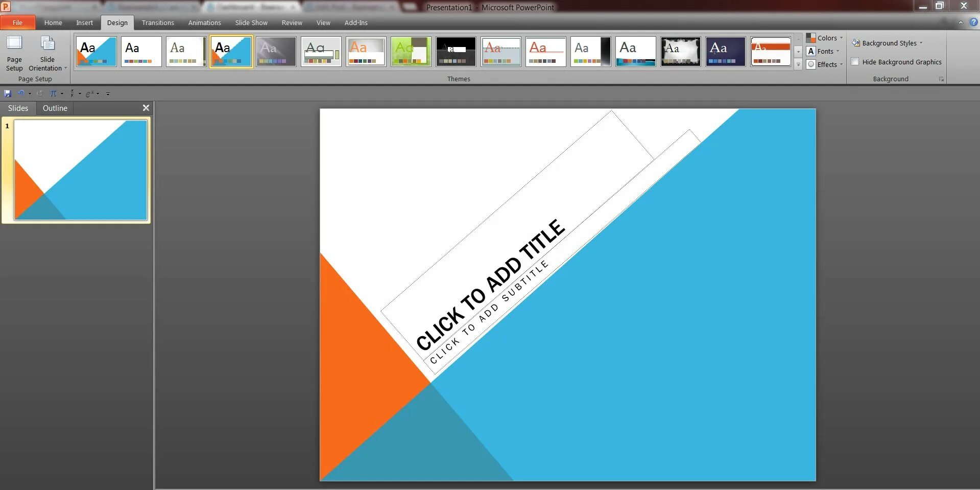This screenshot has width=980, height=490.
Task: Open pi equation dropdown arrow
Action: (62, 94)
